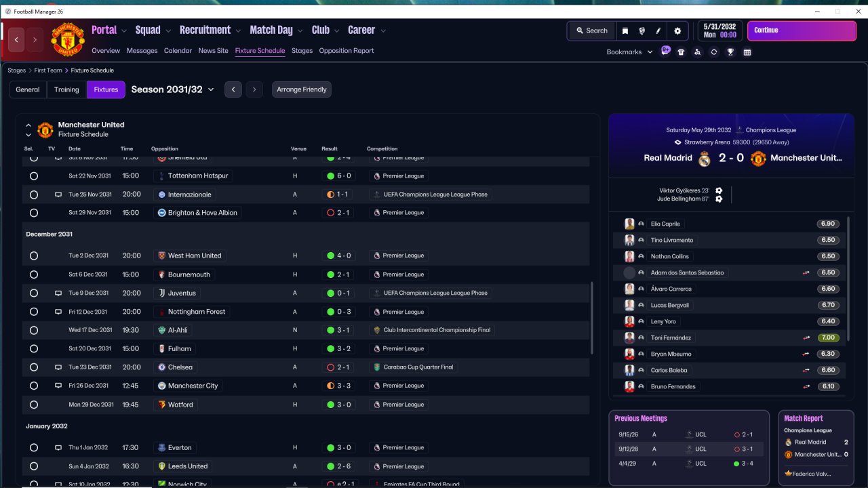868x488 pixels.
Task: Open the calendar grid icon in shortcuts row
Action: tap(747, 52)
